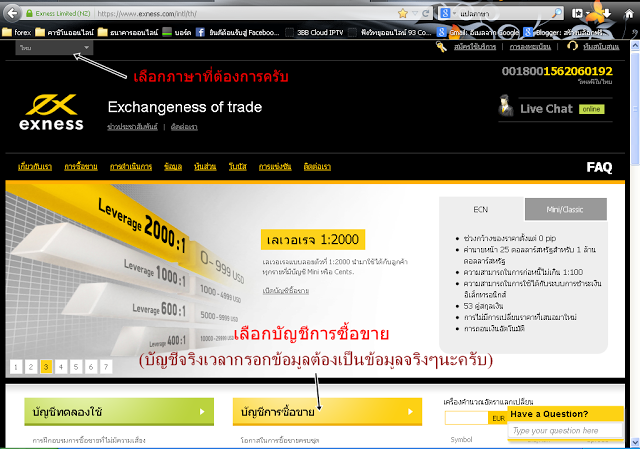This screenshot has height=449, width=640.
Task: Click the green padlock site identity icon
Action: [x=29, y=13]
